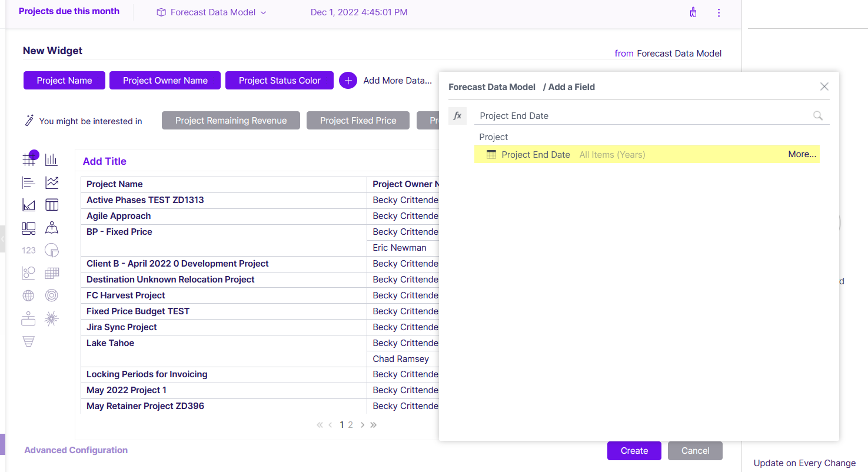Select Project End Date field result

click(647, 154)
